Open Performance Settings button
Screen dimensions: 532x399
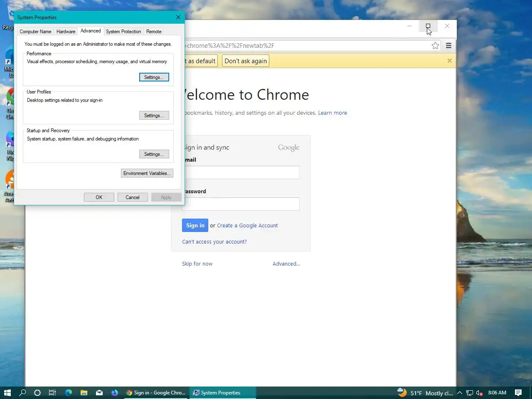pos(154,77)
